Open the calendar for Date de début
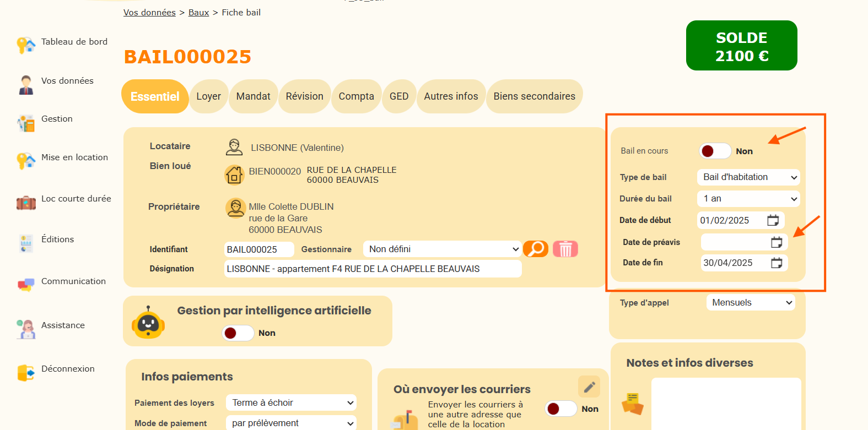The height and width of the screenshot is (430, 868). tap(773, 220)
